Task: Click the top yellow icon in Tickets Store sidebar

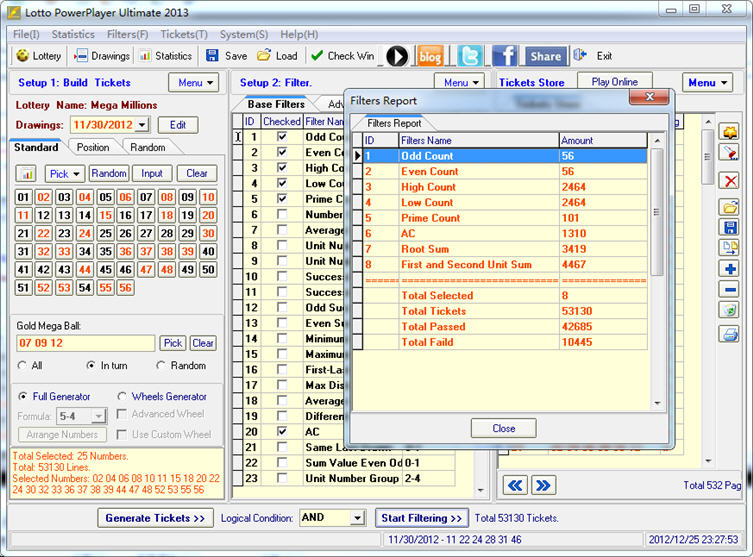Action: click(x=730, y=132)
